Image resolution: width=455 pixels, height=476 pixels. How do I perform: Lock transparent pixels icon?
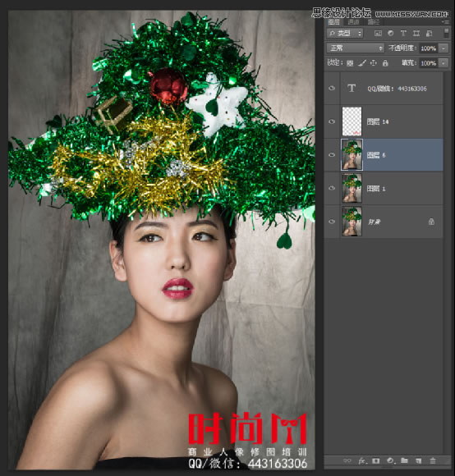[350, 63]
